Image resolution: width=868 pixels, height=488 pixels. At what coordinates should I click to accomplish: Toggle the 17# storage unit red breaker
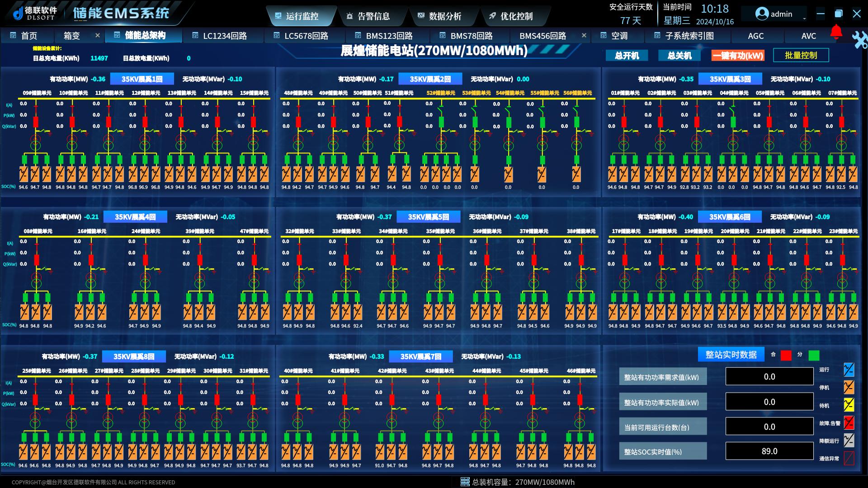click(624, 260)
